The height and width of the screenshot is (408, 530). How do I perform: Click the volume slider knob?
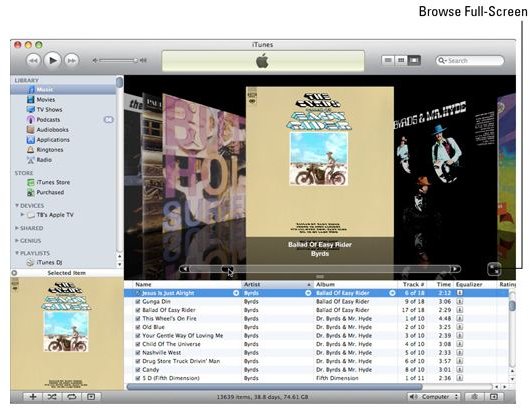(x=135, y=61)
